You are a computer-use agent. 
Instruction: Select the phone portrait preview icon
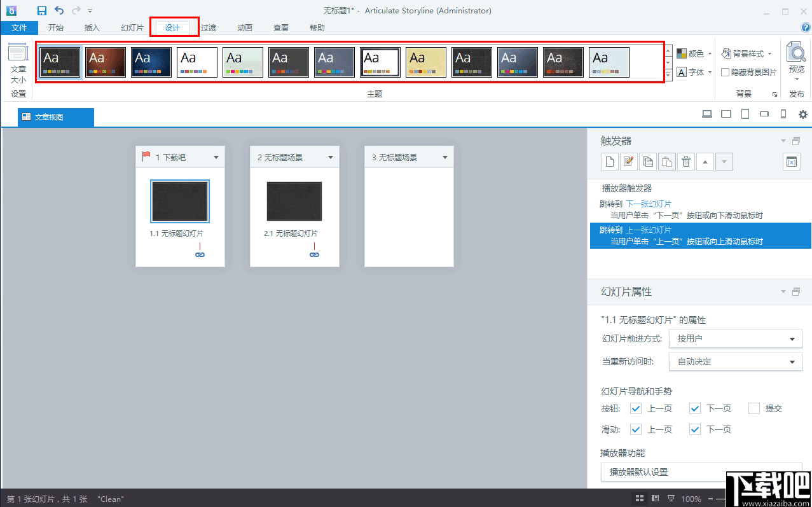tap(783, 114)
